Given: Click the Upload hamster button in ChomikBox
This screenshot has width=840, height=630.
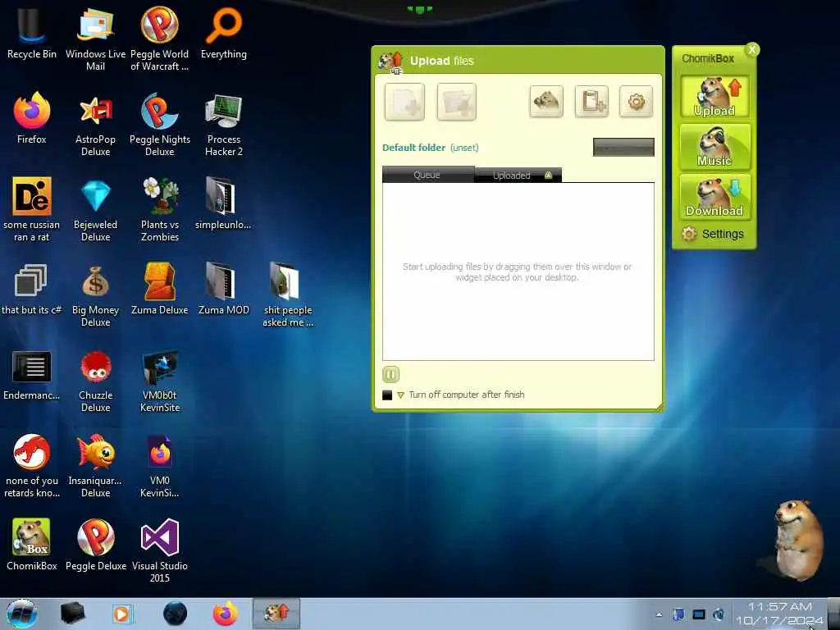Looking at the screenshot, I should tap(714, 97).
